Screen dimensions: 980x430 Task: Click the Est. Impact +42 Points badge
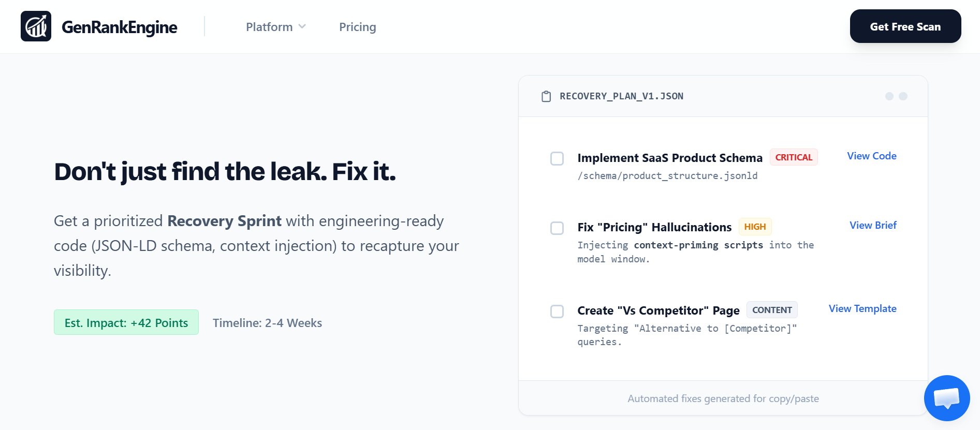click(126, 322)
